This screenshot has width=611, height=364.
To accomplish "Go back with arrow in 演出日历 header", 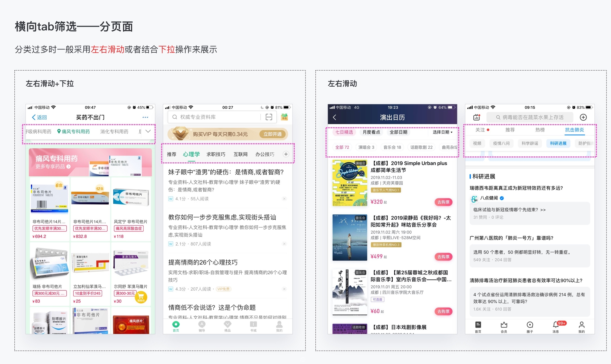I will 335,117.
